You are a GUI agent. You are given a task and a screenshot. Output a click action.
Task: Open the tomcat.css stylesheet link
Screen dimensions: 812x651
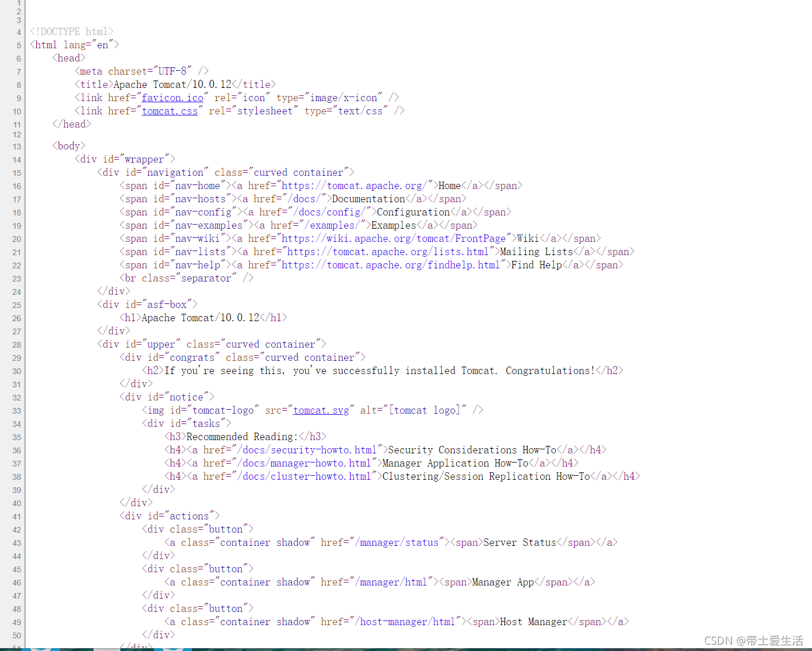[x=170, y=111]
